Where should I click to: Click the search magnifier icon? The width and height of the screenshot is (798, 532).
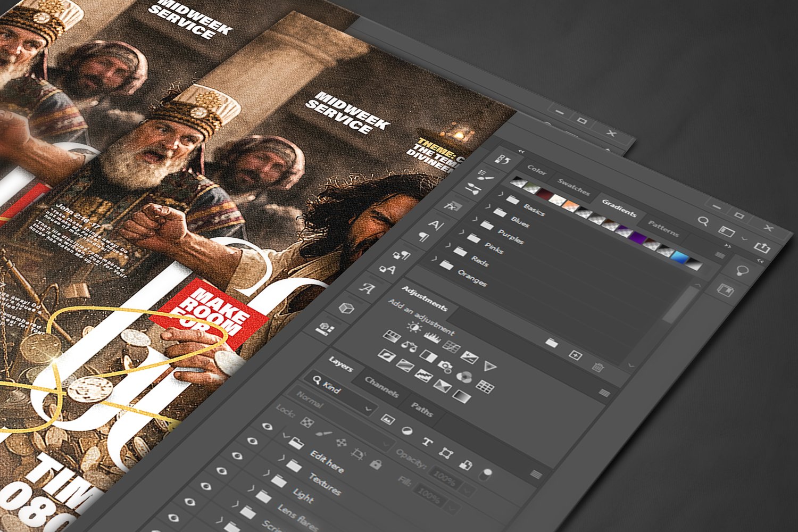(703, 221)
